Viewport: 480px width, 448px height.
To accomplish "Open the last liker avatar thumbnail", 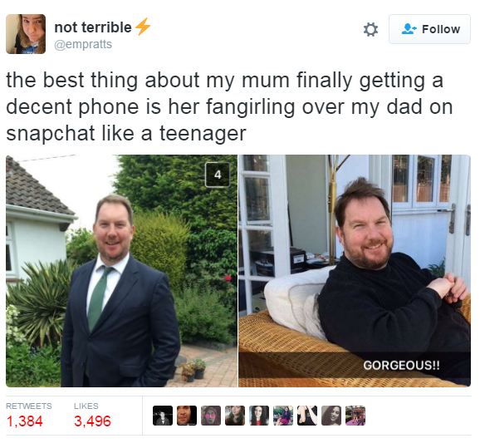I will [x=355, y=416].
